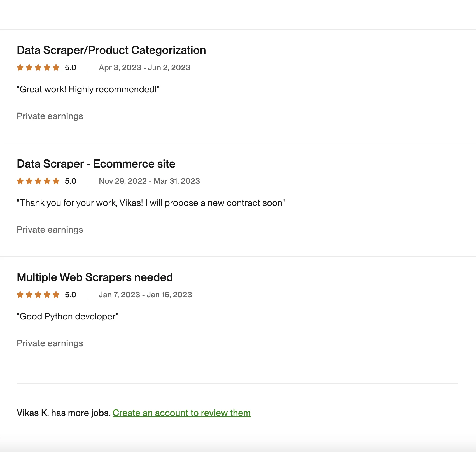Click the Nov 29, 2022 - Mar 31, 2023 date range
The width and height of the screenshot is (476, 452).
[149, 181]
